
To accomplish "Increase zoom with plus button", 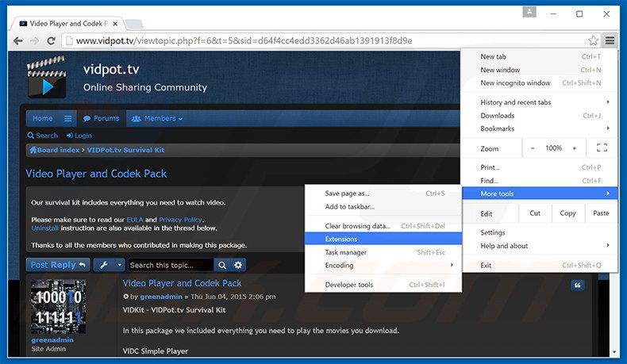I will point(574,148).
